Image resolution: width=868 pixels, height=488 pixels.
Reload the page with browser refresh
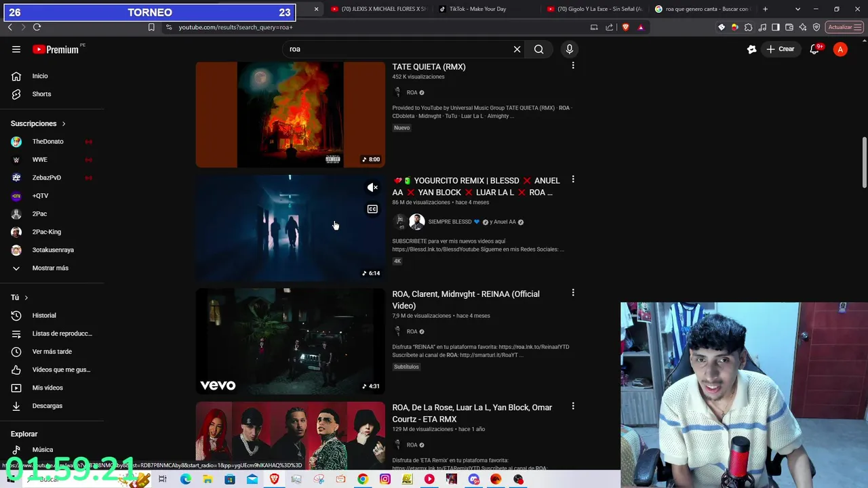coord(37,27)
